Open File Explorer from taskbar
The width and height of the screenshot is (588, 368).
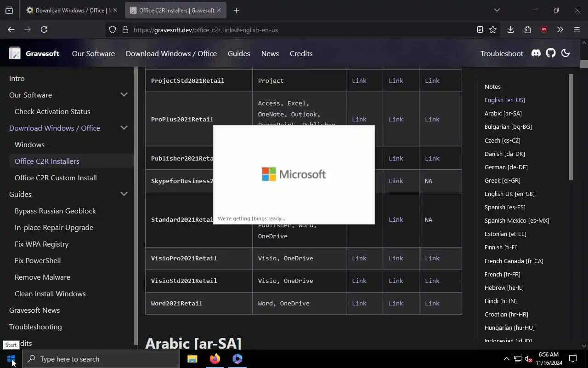coord(192,359)
